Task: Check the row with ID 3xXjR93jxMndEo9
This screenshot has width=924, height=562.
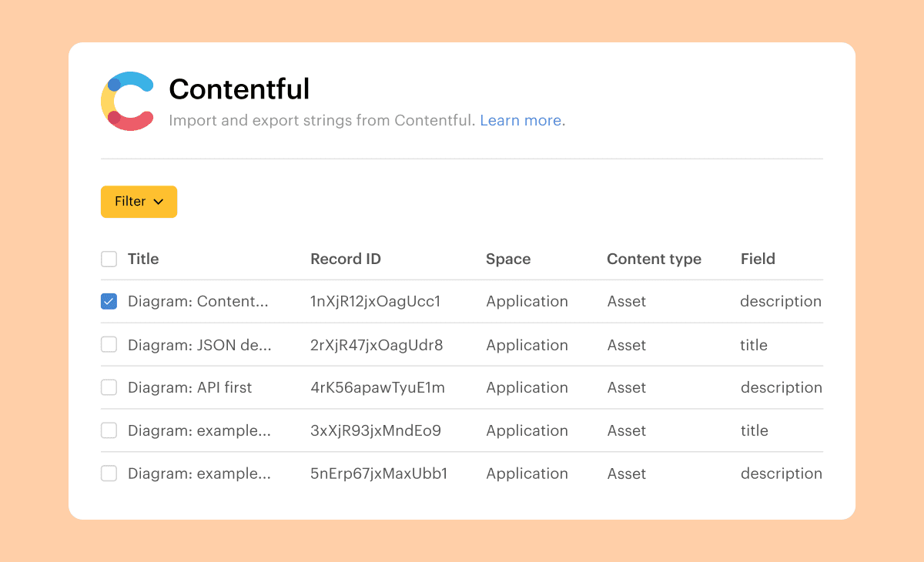Action: pos(109,431)
